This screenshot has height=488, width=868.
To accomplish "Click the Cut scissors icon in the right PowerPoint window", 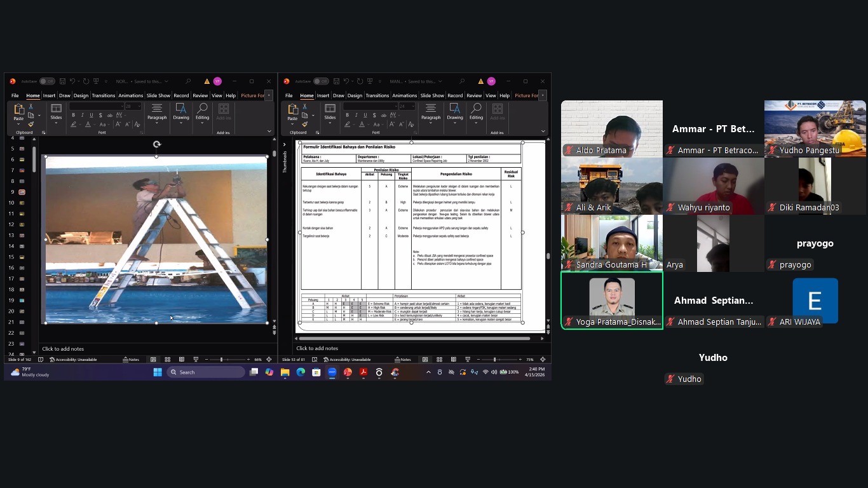I will tap(304, 106).
